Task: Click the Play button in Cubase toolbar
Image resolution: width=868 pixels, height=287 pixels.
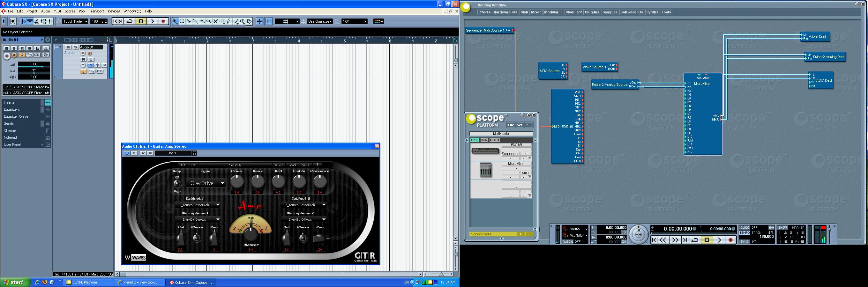Action: [152, 21]
